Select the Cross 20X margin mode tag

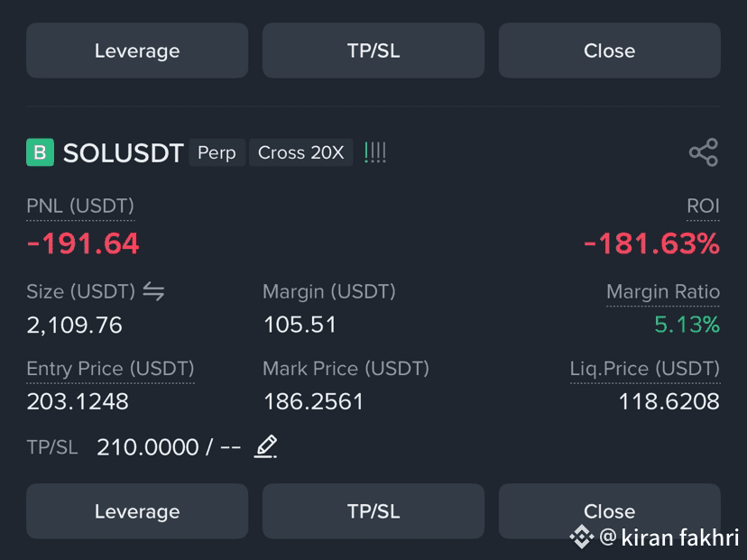pyautogui.click(x=300, y=152)
